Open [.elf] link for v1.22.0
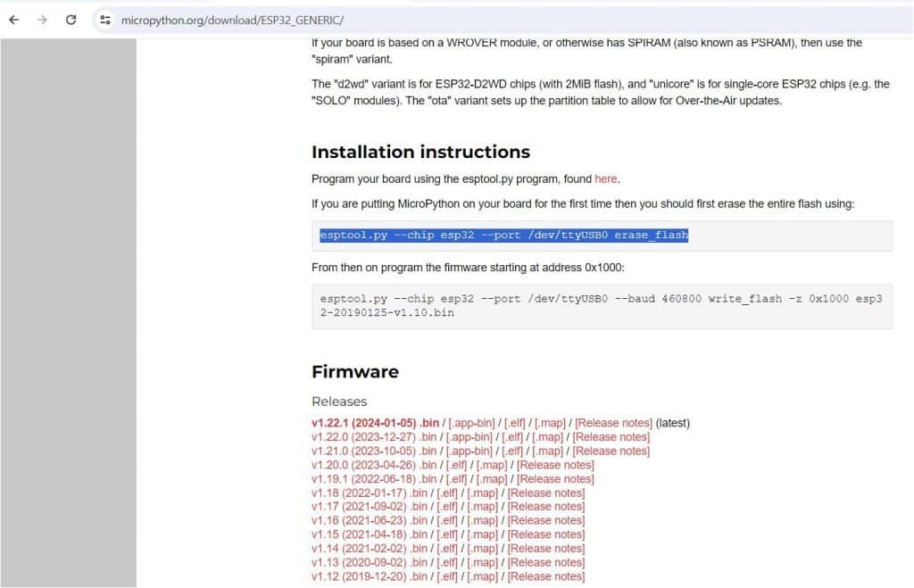Image resolution: width=914 pixels, height=588 pixels. (x=512, y=437)
